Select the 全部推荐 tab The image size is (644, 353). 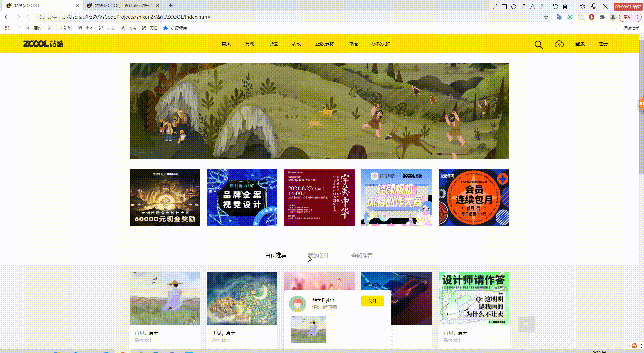pos(362,256)
